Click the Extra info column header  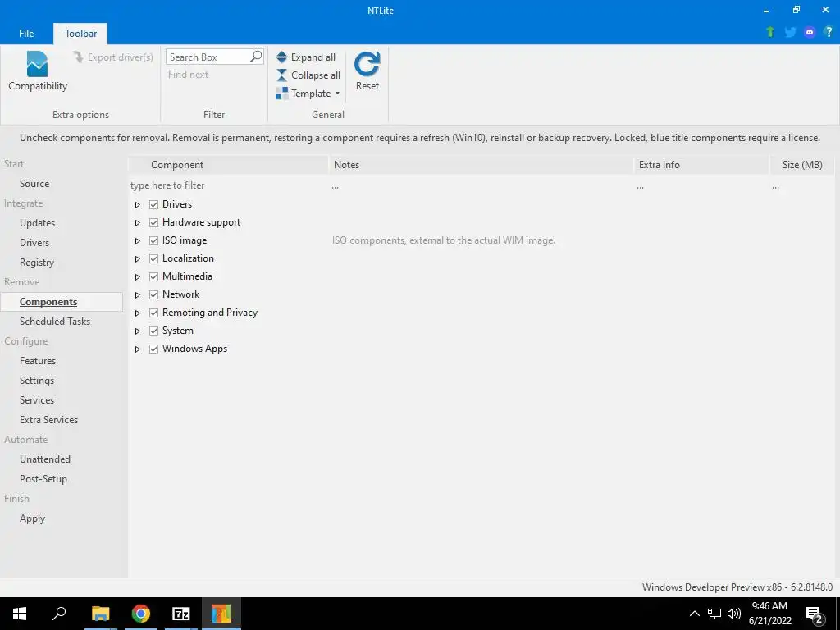701,164
